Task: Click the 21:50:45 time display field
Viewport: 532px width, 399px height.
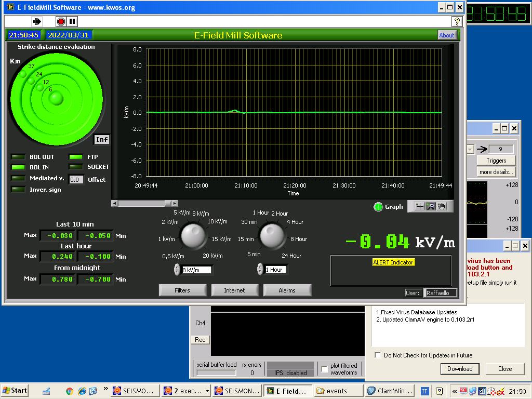Action: (24, 35)
